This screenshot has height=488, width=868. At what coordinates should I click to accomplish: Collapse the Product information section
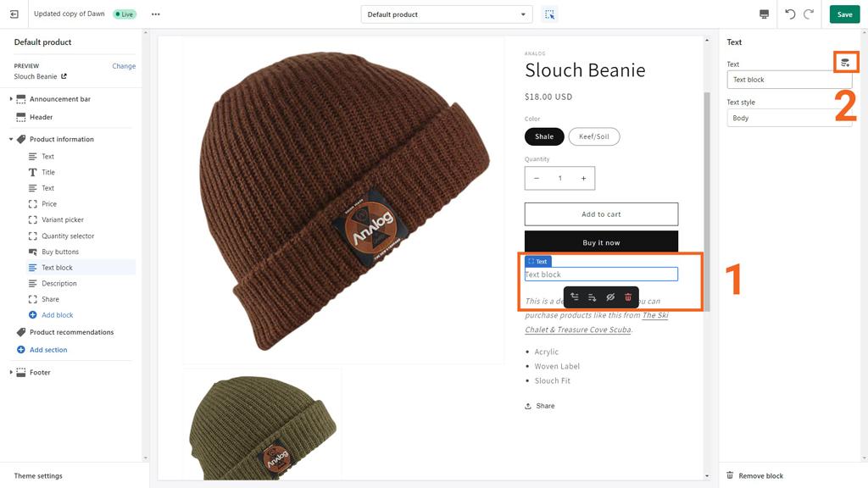pos(11,140)
